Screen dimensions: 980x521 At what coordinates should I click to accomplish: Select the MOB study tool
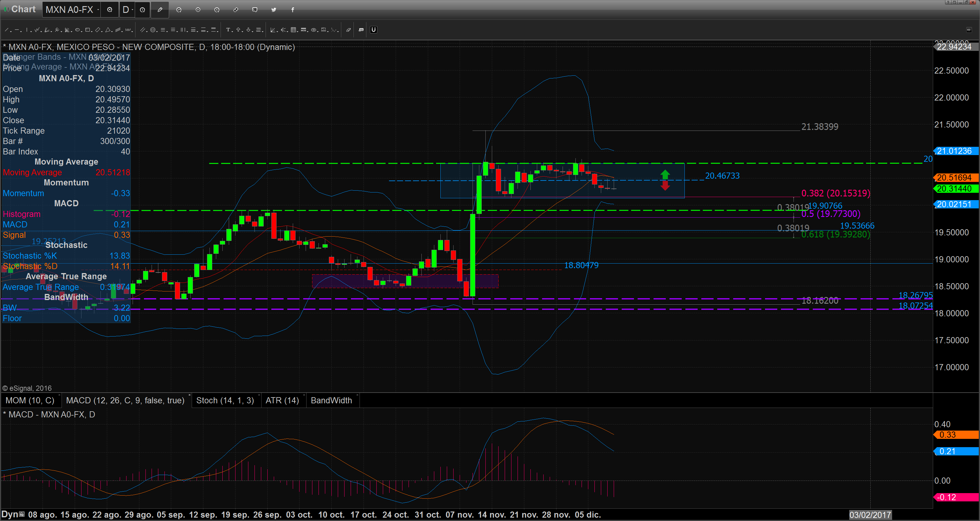303,30
